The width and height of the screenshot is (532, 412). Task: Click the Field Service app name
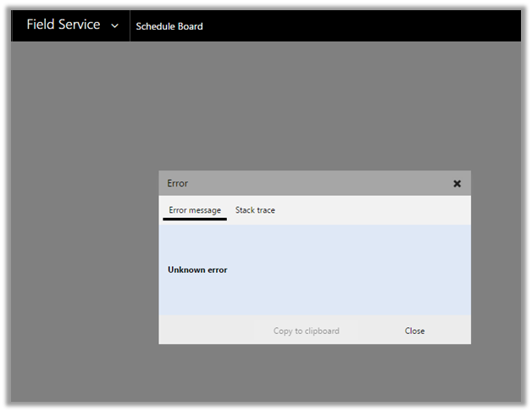pyautogui.click(x=63, y=25)
